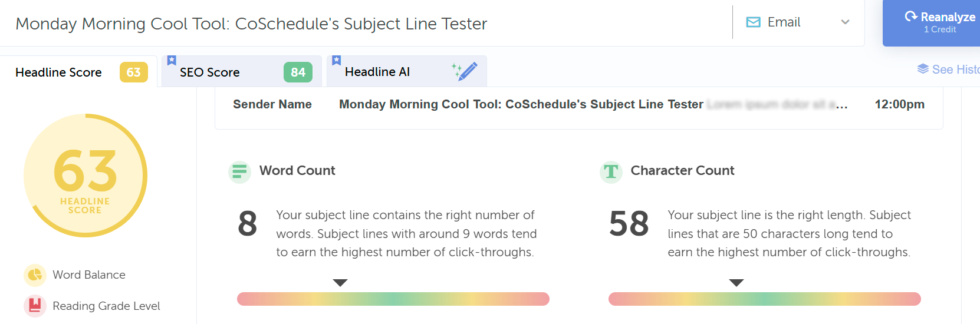Viewport: 980px width, 324px height.
Task: Click the bookmark badge on Headline AI tab
Action: coord(336,60)
